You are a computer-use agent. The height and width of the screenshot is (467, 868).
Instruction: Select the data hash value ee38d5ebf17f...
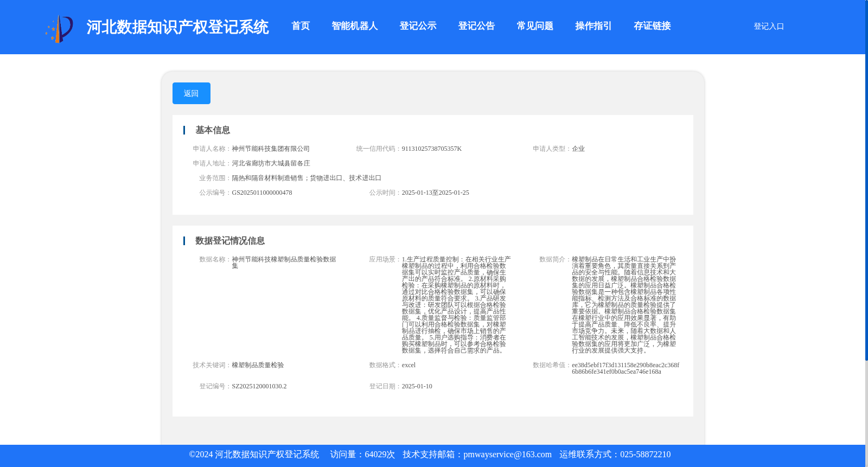tap(626, 368)
